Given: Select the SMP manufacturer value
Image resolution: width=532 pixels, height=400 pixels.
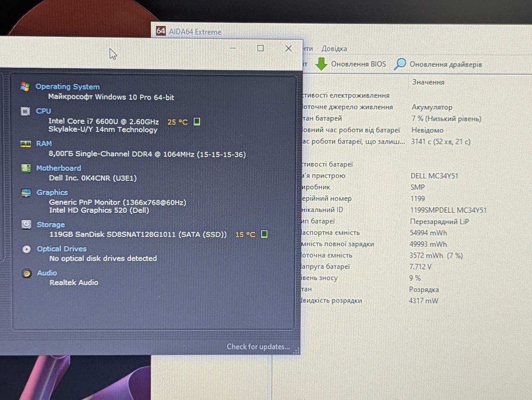Looking at the screenshot, I should (x=418, y=187).
